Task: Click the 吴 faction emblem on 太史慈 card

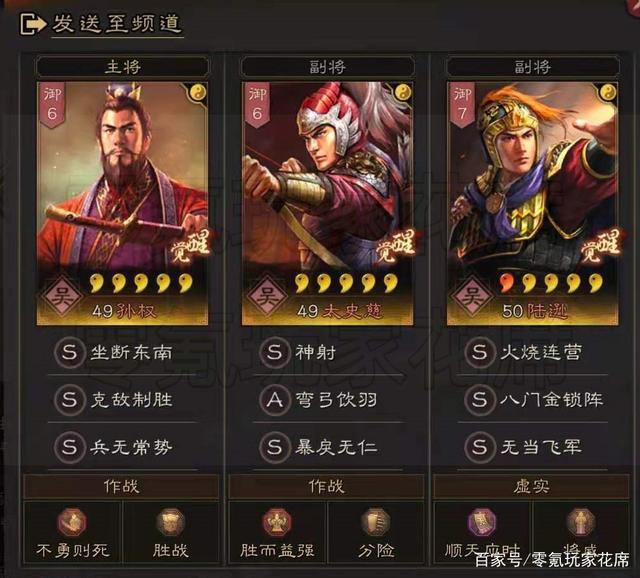Action: pyautogui.click(x=267, y=297)
